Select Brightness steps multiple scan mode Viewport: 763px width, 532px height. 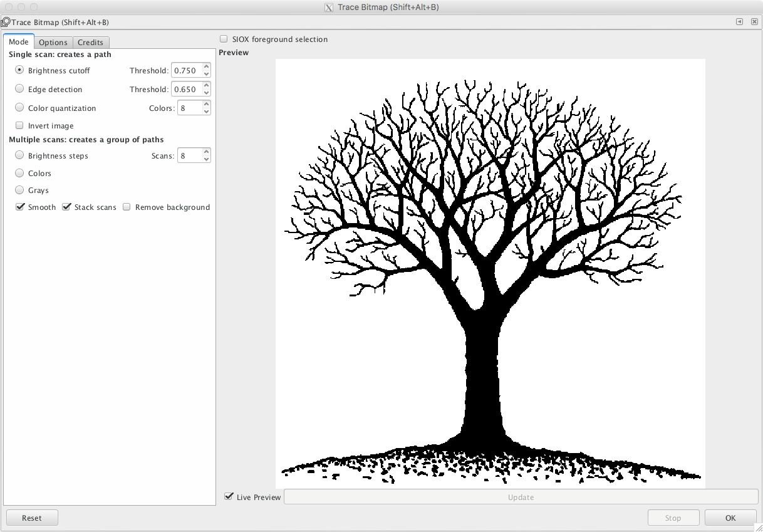click(x=19, y=155)
